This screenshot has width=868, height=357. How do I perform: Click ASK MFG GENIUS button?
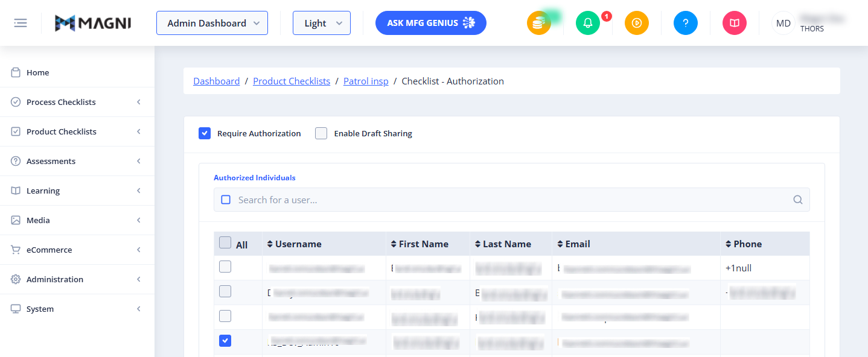click(431, 23)
